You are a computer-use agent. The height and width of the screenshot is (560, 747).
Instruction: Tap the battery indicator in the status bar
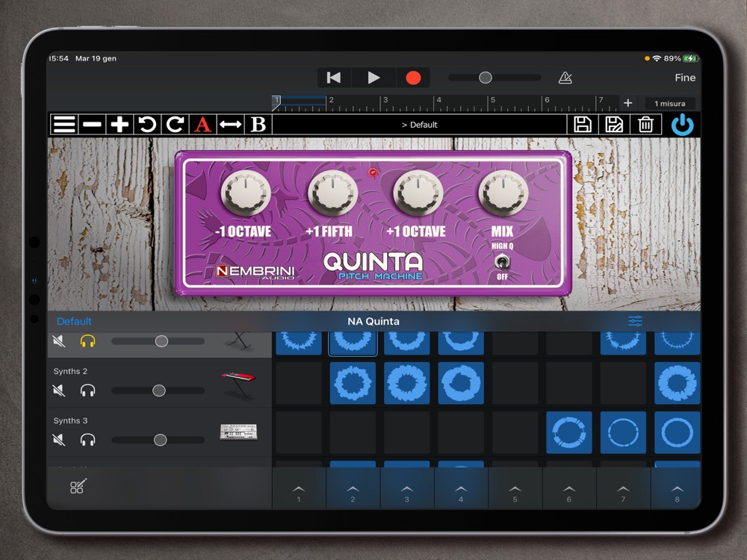[690, 58]
